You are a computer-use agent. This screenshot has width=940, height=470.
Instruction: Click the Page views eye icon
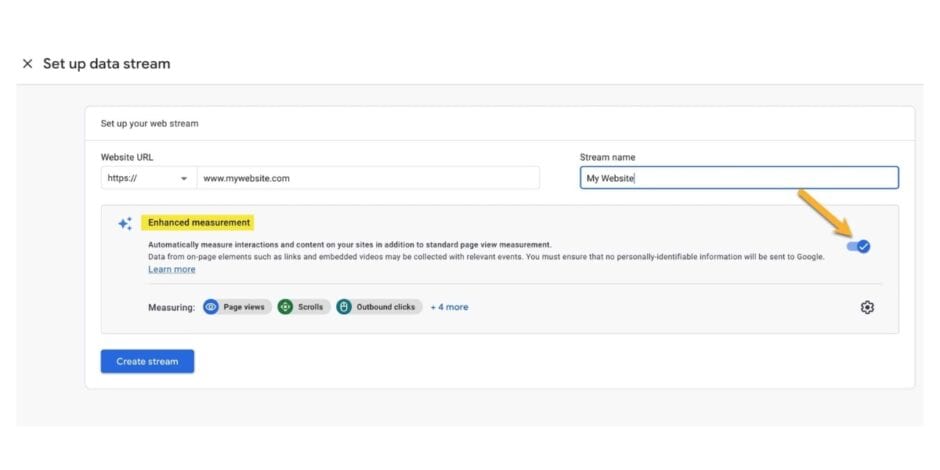click(x=211, y=307)
